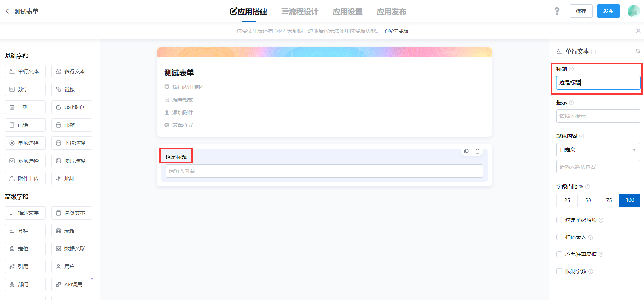Add a 数字 field

point(25,89)
